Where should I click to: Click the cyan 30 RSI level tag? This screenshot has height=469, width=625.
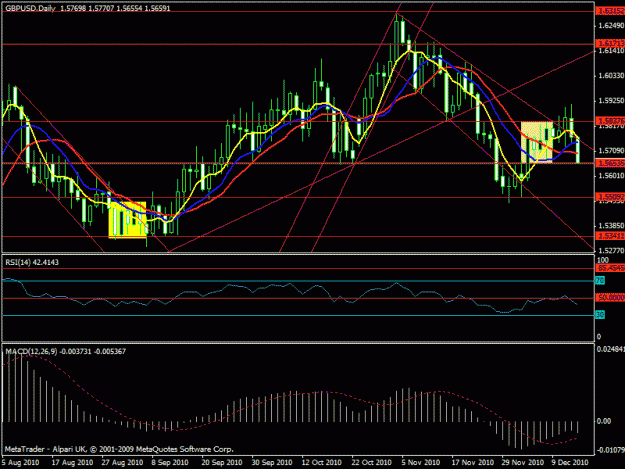tap(600, 315)
